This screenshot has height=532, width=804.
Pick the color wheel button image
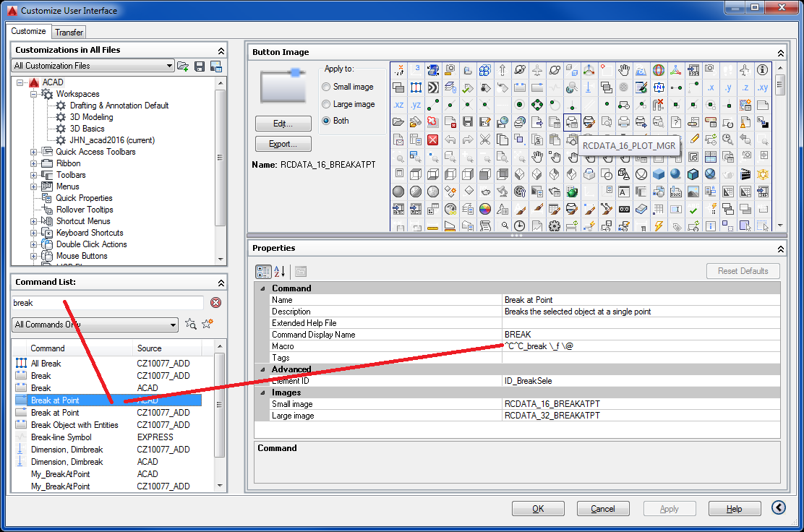(x=485, y=209)
